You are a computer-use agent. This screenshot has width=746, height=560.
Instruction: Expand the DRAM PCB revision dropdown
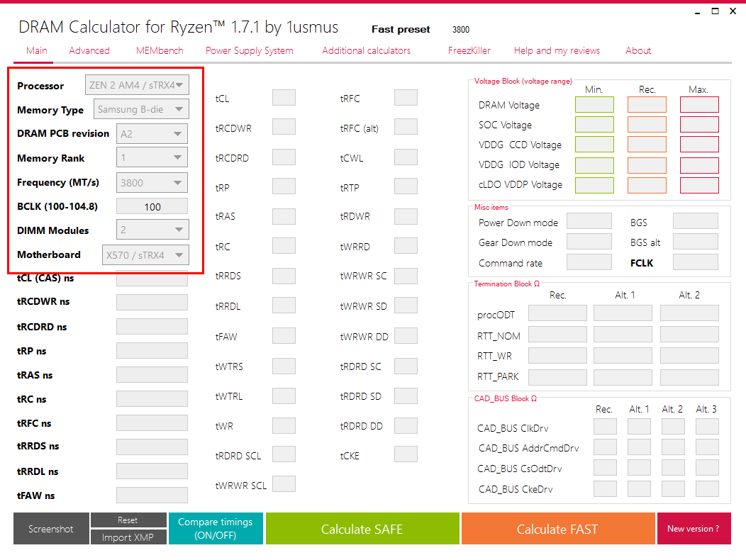click(x=152, y=134)
